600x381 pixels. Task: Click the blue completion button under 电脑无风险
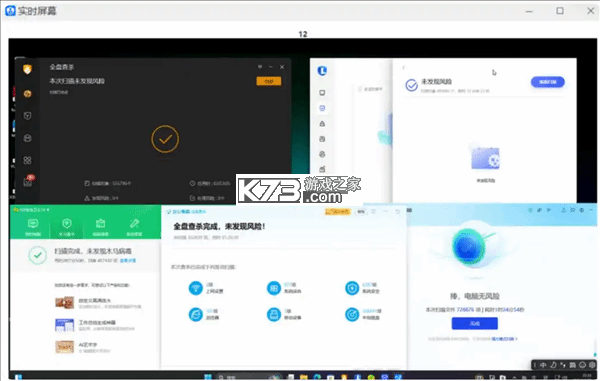click(474, 323)
